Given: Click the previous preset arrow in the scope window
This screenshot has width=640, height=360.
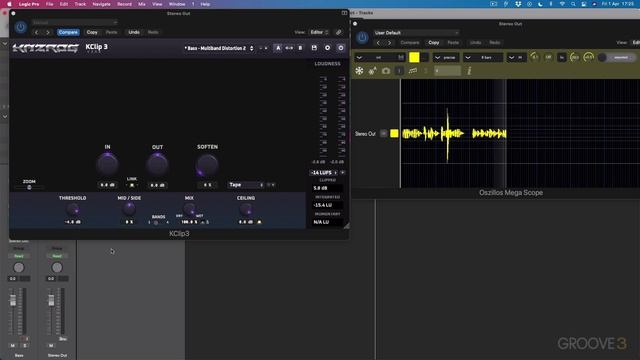Looking at the screenshot, I should pyautogui.click(x=378, y=43).
